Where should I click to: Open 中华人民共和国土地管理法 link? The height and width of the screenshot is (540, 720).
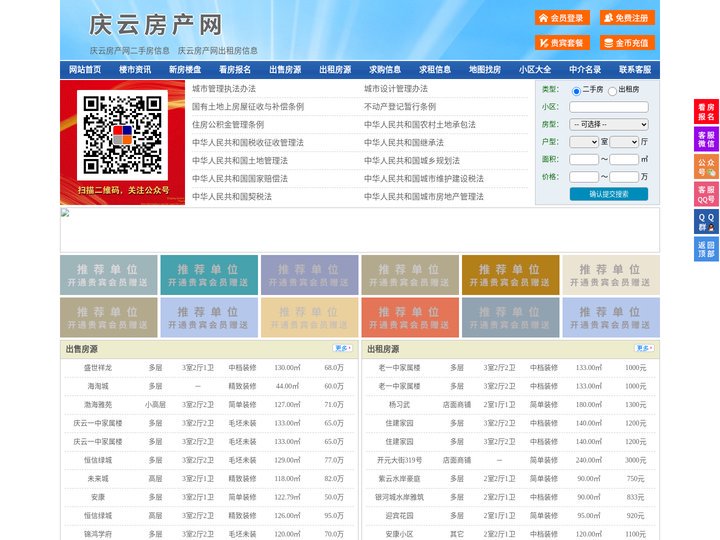coord(240,160)
